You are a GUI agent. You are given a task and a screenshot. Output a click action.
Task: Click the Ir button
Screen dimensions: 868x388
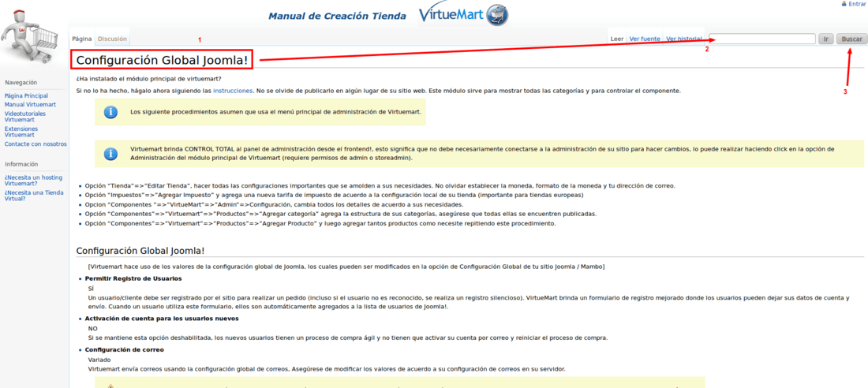826,39
